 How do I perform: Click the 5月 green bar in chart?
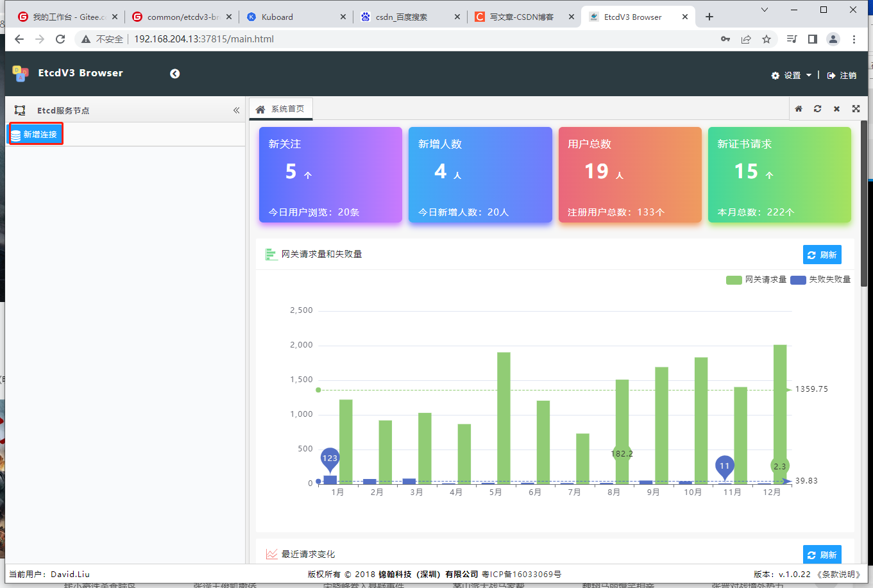click(504, 417)
